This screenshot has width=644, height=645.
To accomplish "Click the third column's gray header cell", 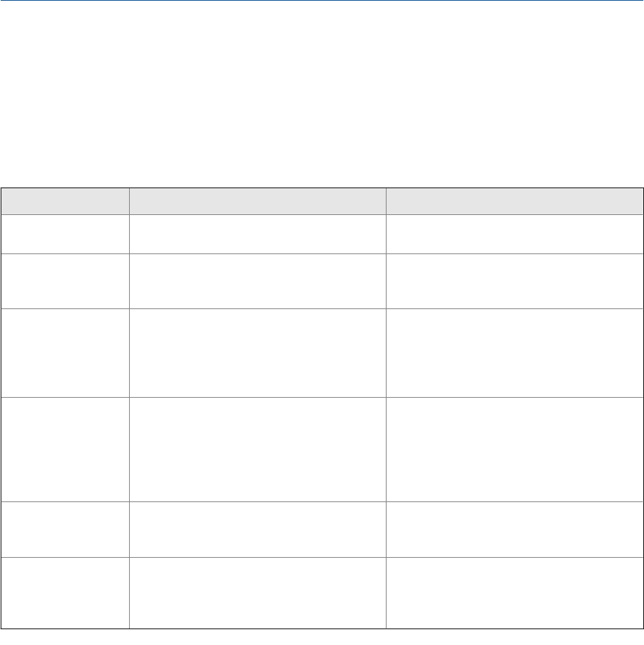I will 514,201.
